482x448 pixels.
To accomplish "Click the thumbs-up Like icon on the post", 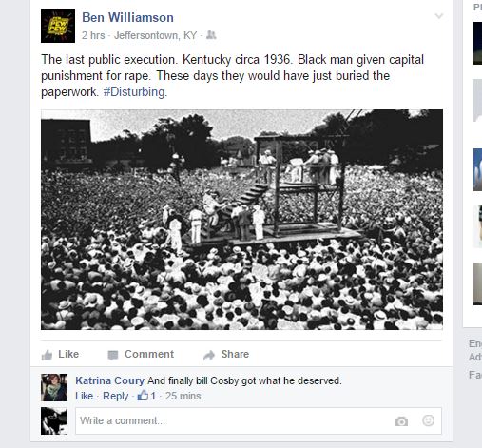I will coord(47,355).
